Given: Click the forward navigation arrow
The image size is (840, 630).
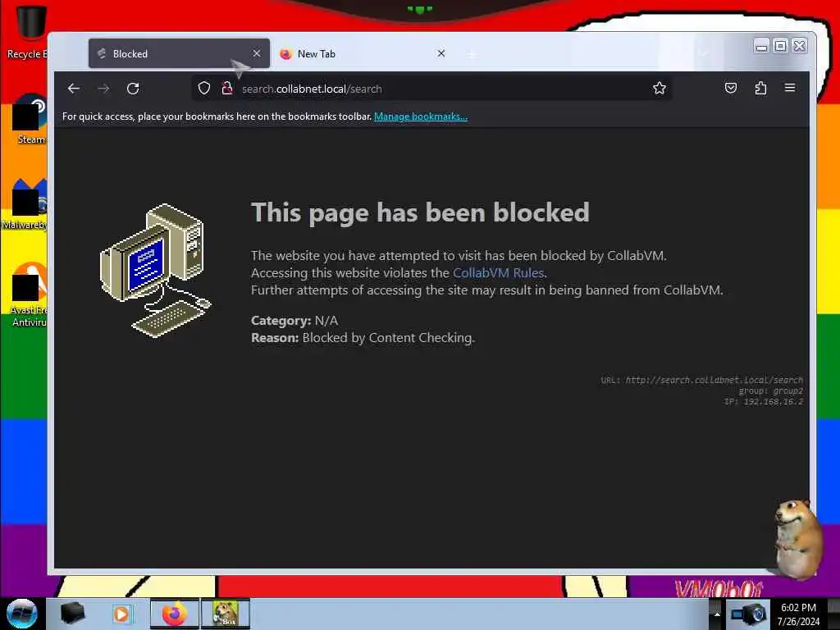Looking at the screenshot, I should coord(103,89).
